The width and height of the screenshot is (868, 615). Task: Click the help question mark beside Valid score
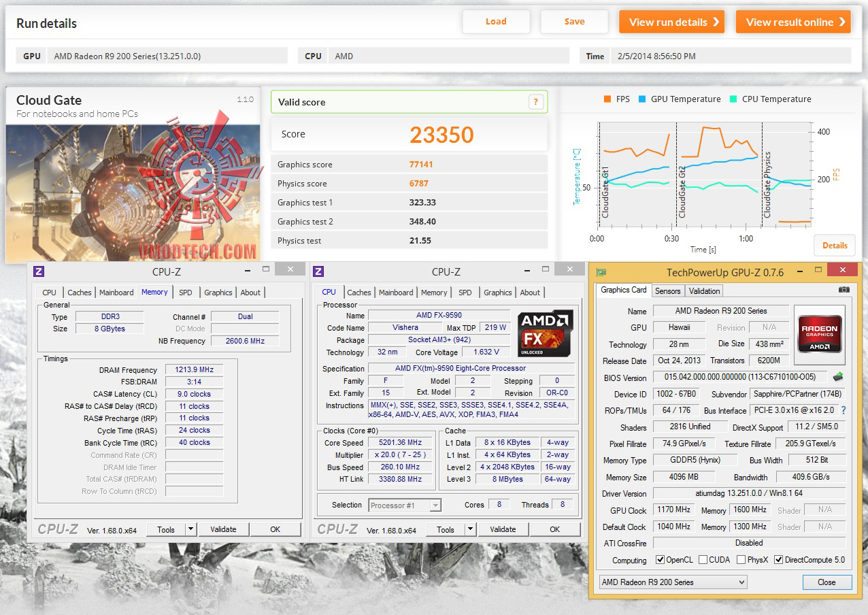(x=535, y=102)
